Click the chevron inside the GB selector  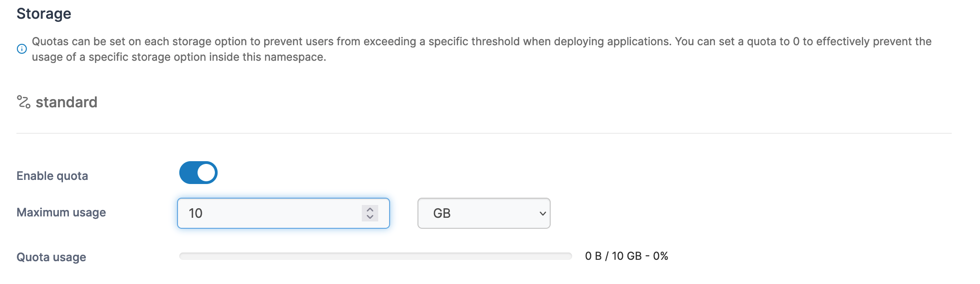(x=542, y=213)
